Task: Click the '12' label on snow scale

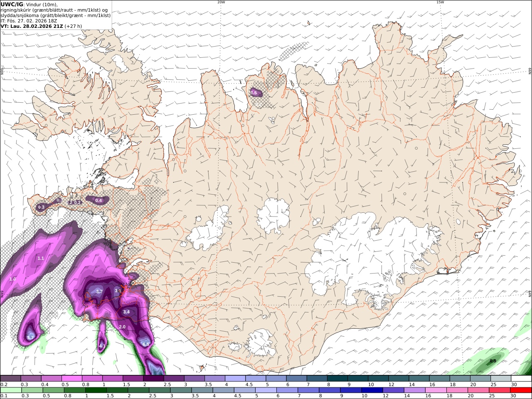Action: point(391,384)
